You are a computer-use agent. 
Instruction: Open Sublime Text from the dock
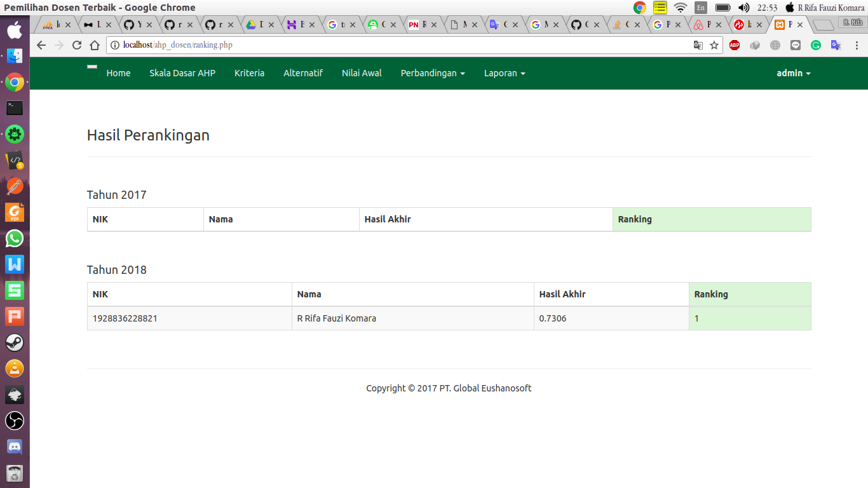[x=15, y=160]
